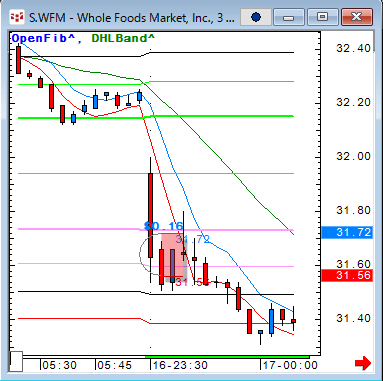
Task: Click the 31.40 price axis label
Action: tap(353, 318)
